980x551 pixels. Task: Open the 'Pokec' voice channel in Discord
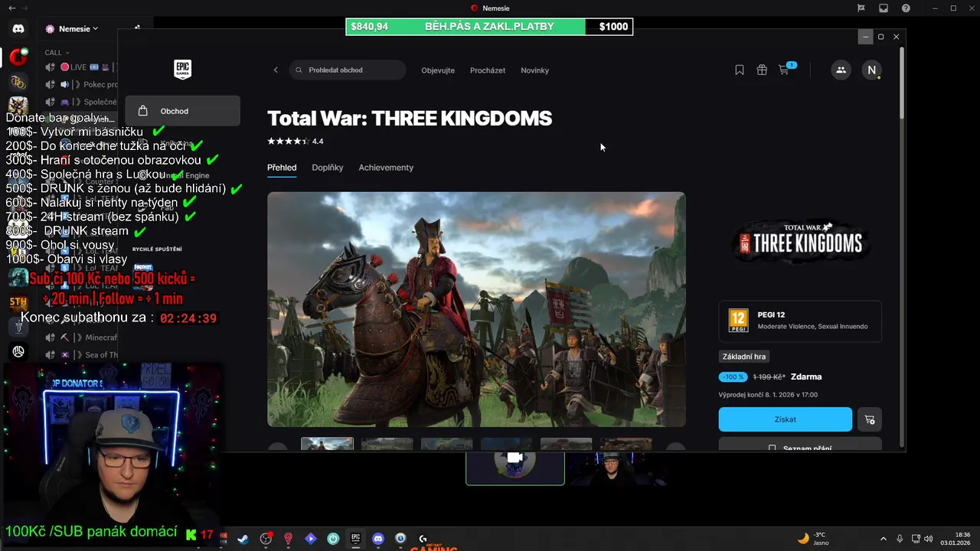(x=80, y=85)
